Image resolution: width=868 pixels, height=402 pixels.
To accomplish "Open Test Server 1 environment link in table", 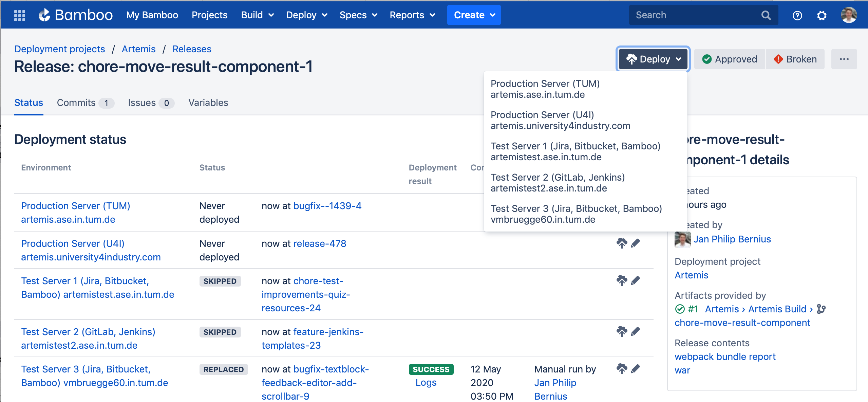I will point(98,288).
